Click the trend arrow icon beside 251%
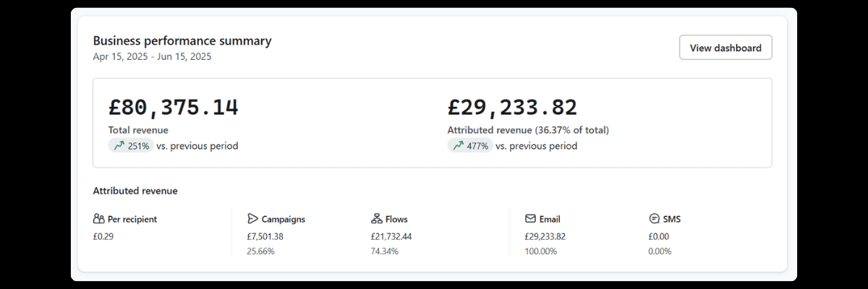 pos(119,146)
